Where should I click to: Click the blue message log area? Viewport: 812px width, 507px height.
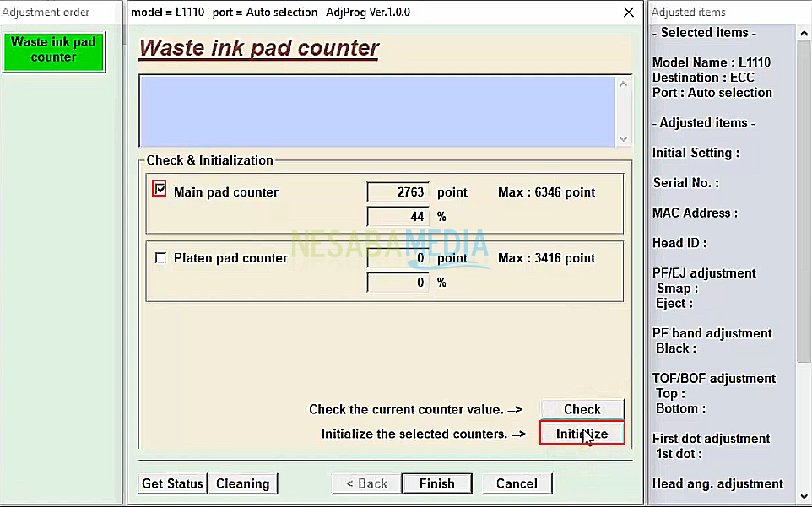(377, 111)
